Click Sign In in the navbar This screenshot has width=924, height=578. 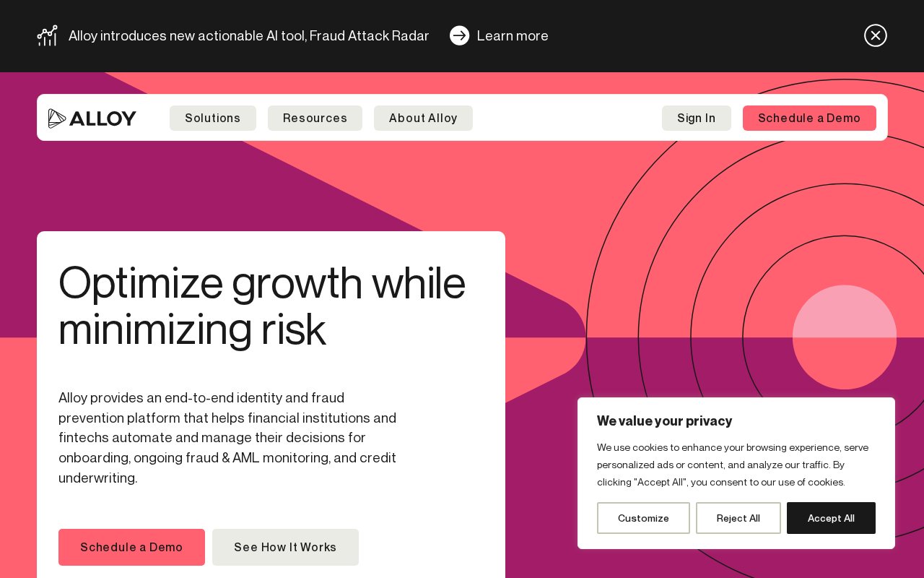pos(697,118)
